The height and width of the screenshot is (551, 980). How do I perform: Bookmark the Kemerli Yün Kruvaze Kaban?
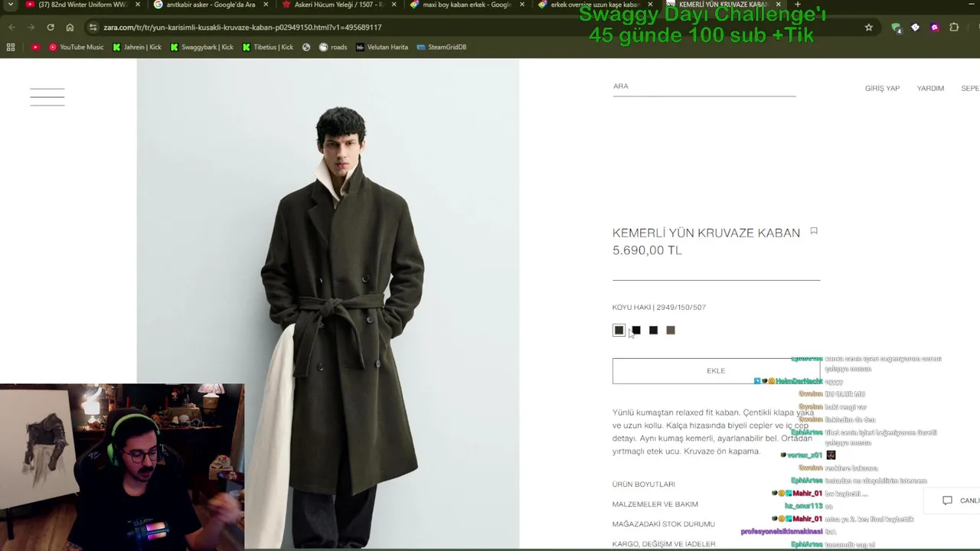point(814,231)
